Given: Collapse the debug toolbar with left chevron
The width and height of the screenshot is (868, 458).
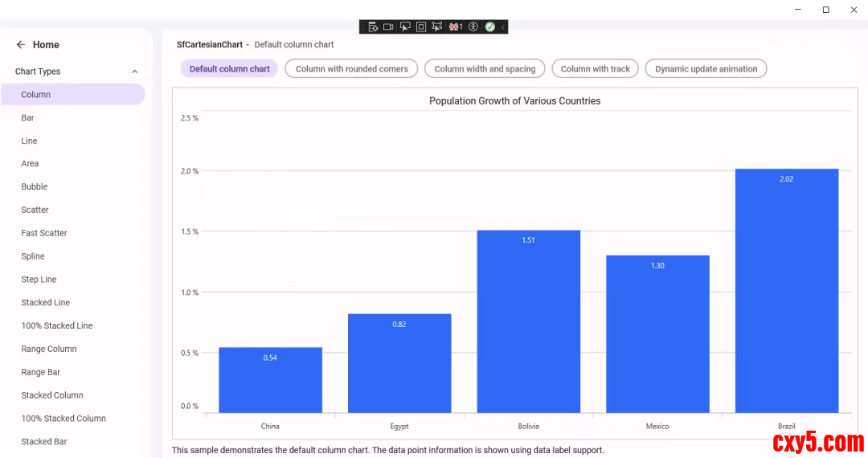Looking at the screenshot, I should 503,27.
